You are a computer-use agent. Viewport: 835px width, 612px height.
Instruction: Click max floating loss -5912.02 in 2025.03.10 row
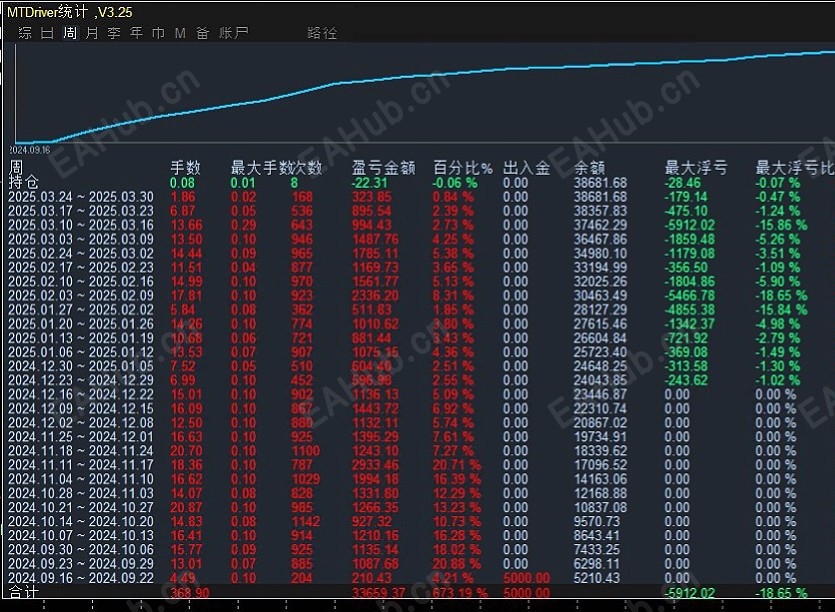(x=690, y=225)
